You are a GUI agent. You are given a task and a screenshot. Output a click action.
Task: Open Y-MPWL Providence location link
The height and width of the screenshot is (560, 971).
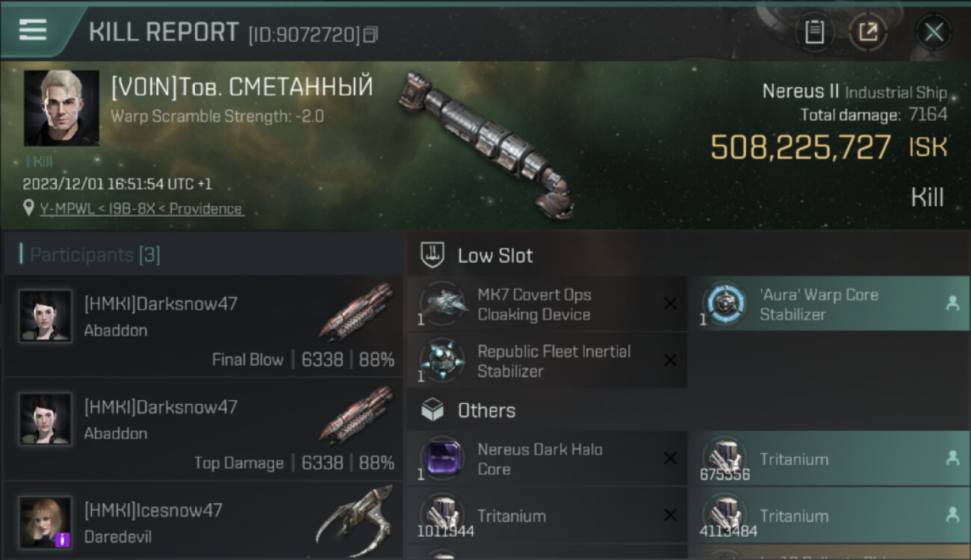tap(141, 208)
